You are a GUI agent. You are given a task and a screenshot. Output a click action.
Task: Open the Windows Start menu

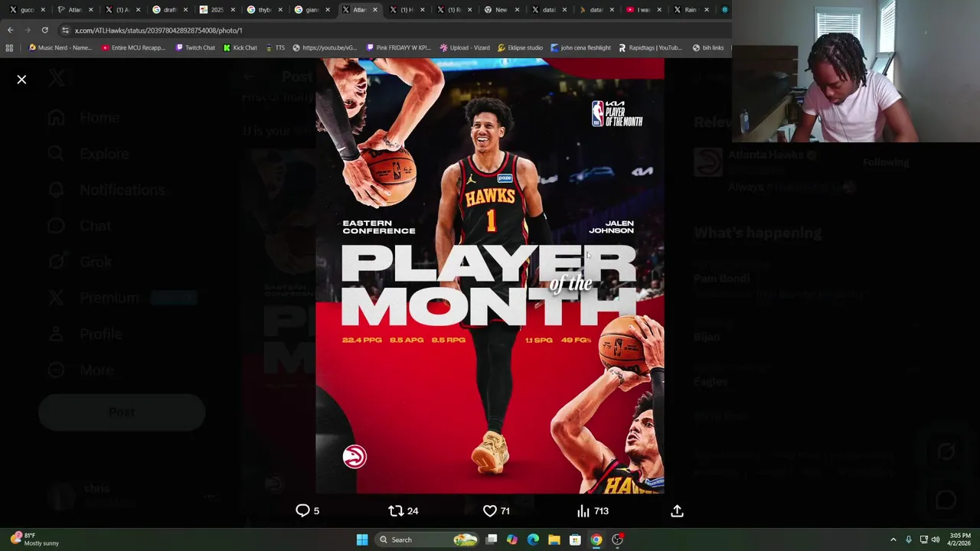[362, 540]
